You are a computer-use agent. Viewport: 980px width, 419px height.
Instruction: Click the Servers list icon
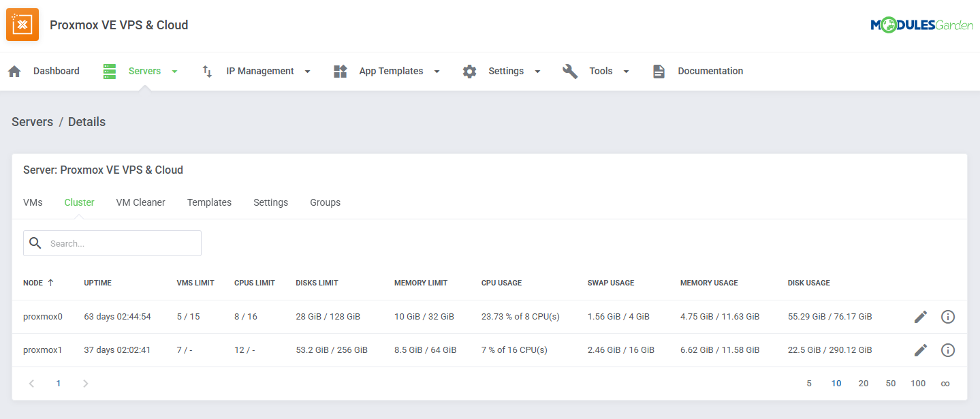pyautogui.click(x=109, y=70)
